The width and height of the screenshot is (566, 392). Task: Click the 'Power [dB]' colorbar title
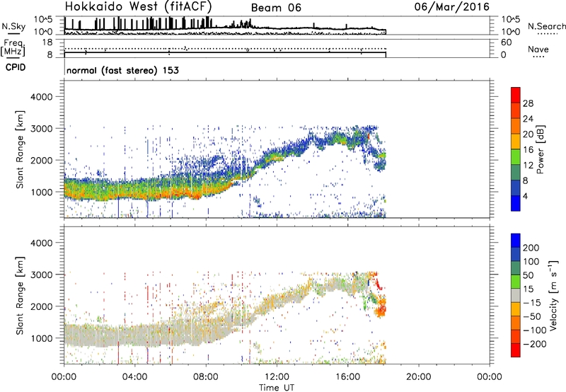coord(541,149)
